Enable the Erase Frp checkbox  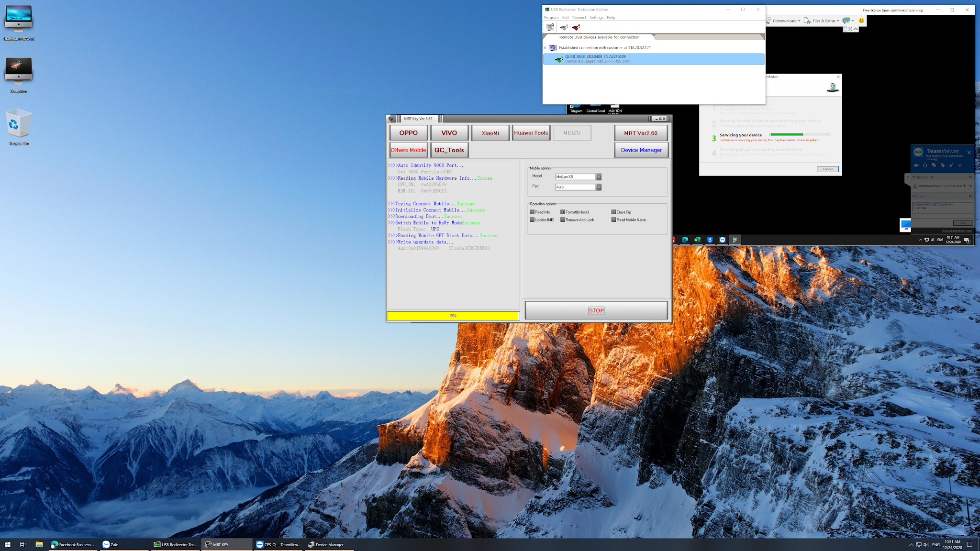[613, 212]
